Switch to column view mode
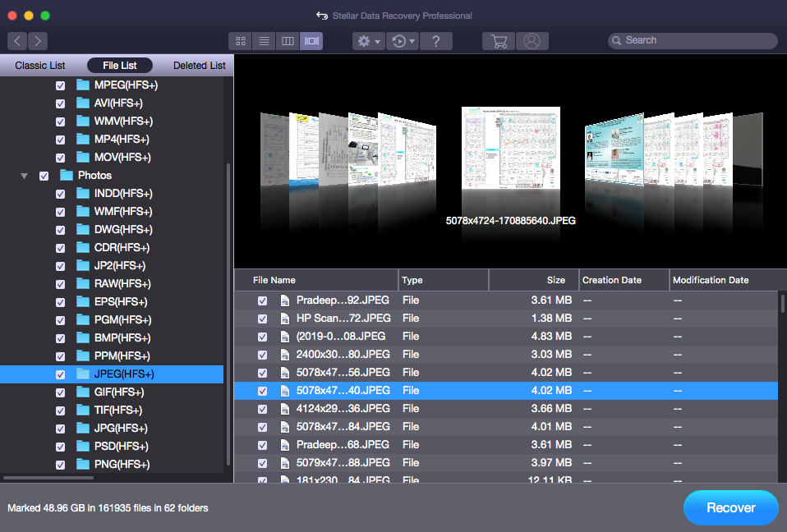 288,41
